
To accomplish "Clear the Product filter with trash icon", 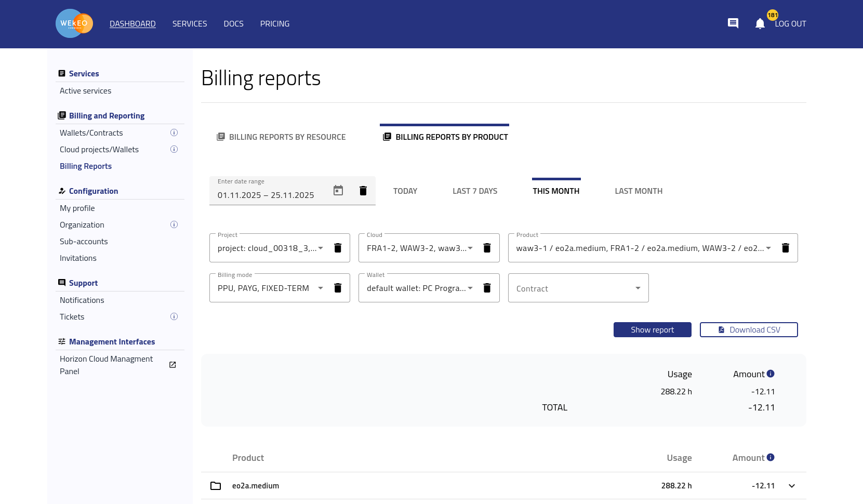I will pos(785,248).
